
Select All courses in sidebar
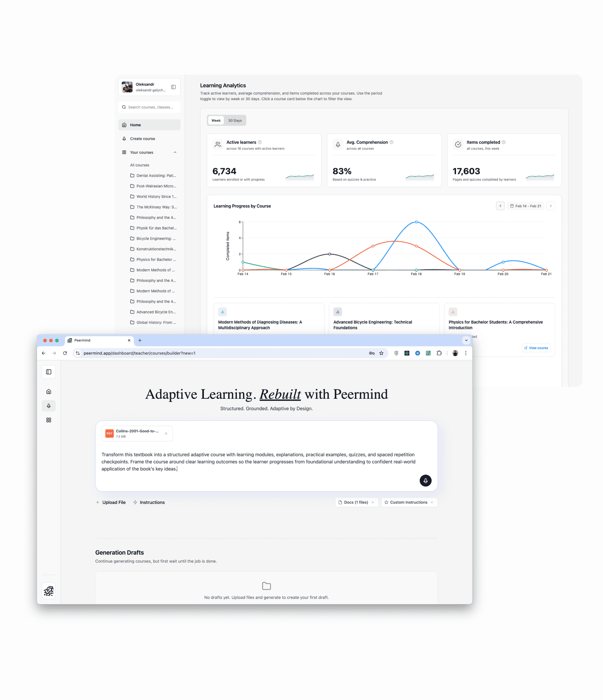[140, 165]
